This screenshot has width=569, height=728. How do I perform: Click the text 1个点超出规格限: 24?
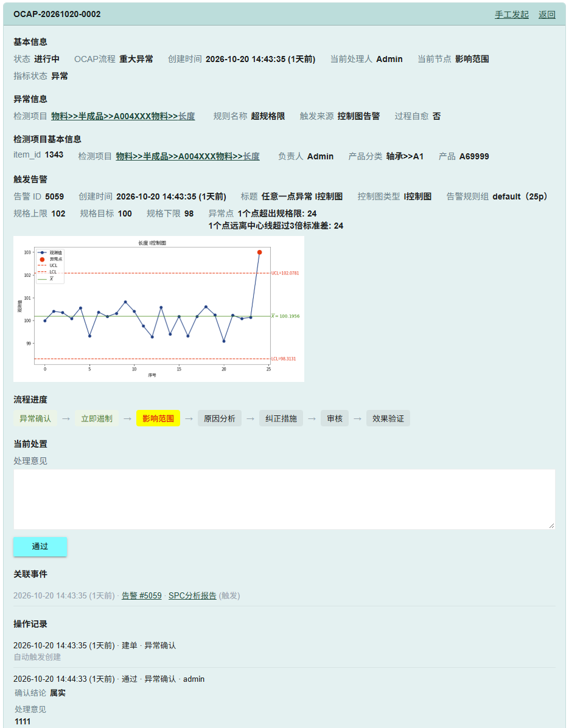(278, 213)
